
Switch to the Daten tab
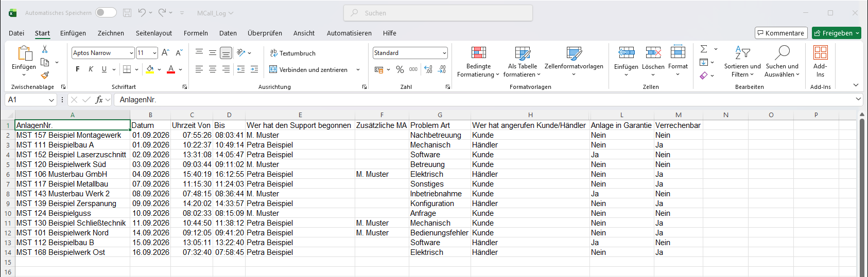tap(228, 33)
